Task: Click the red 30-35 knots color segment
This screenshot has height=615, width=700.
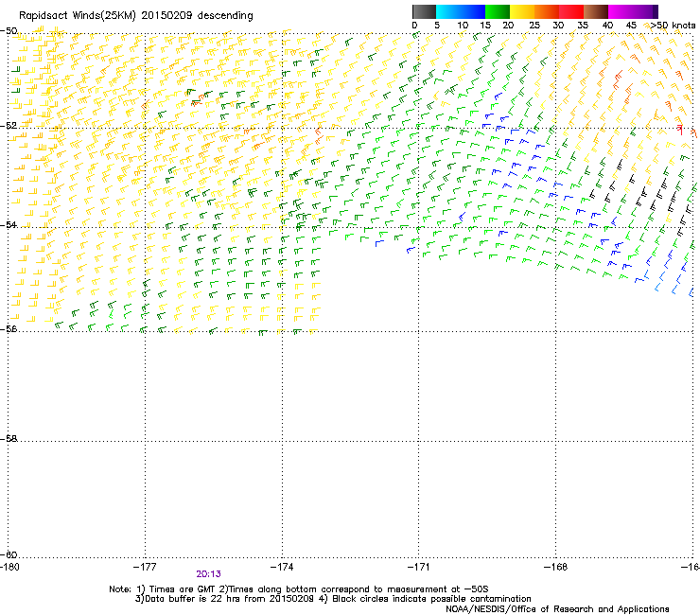Action: tap(571, 11)
